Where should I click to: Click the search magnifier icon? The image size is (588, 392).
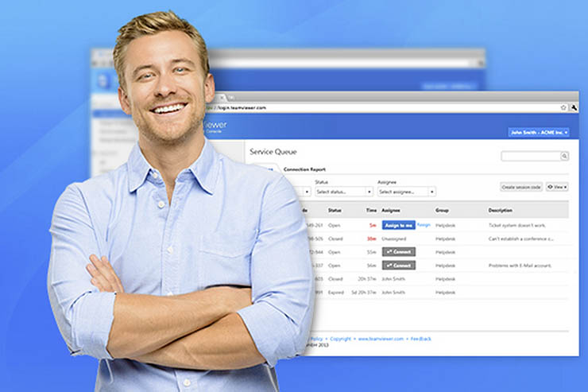565,157
